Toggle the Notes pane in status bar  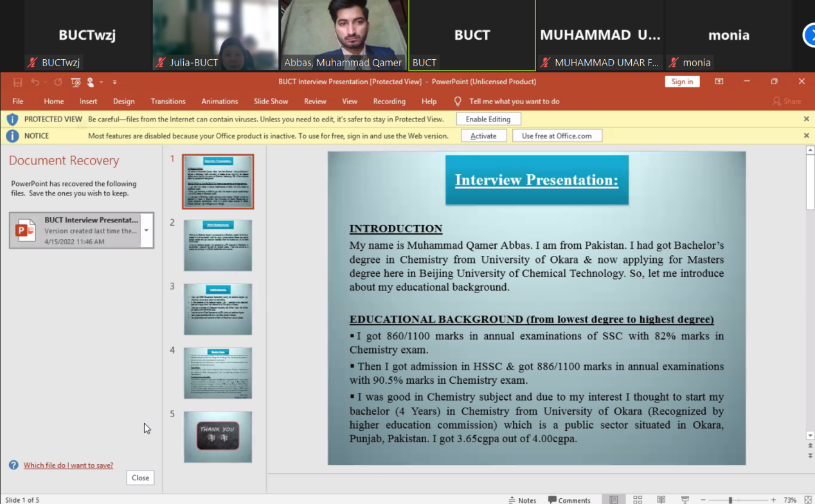point(522,500)
